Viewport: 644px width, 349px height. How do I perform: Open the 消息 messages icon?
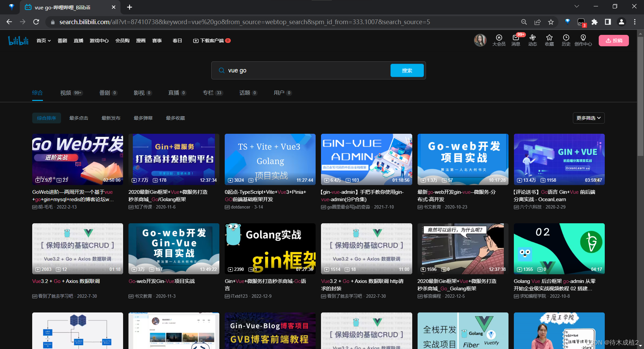[516, 40]
